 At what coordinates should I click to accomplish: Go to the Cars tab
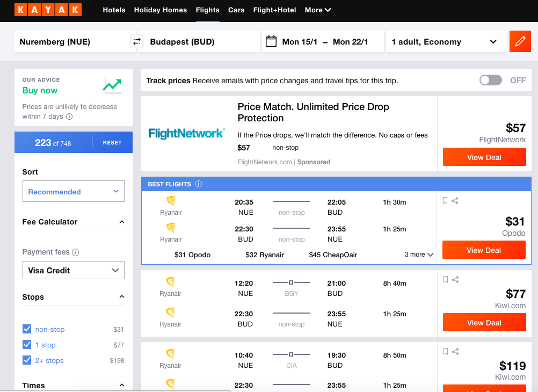coord(236,10)
